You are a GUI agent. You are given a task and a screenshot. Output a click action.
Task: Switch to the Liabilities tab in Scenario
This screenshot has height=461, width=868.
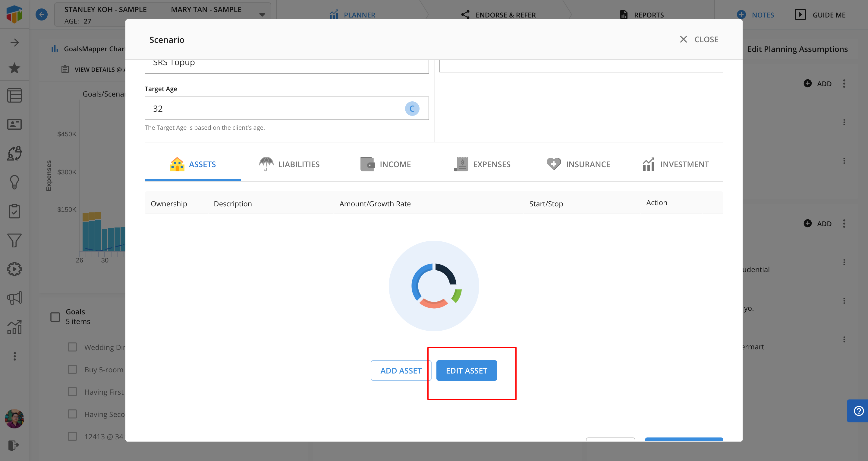288,164
